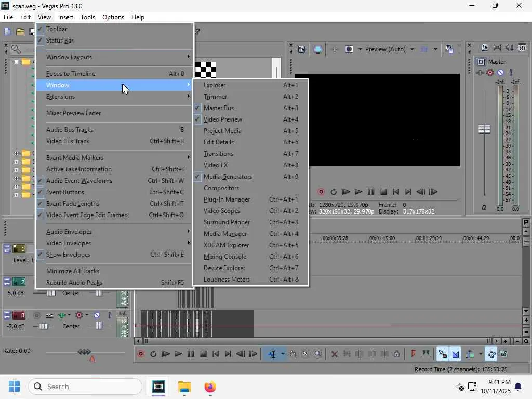Select the Zoom Edit Tool magnifier
The width and height of the screenshot is (532, 399).
[x=318, y=354]
